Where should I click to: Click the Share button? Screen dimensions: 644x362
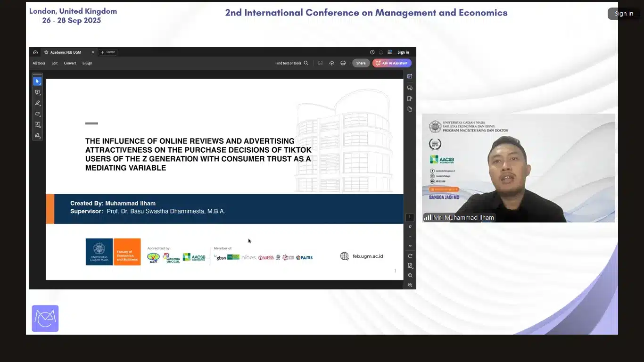point(361,63)
